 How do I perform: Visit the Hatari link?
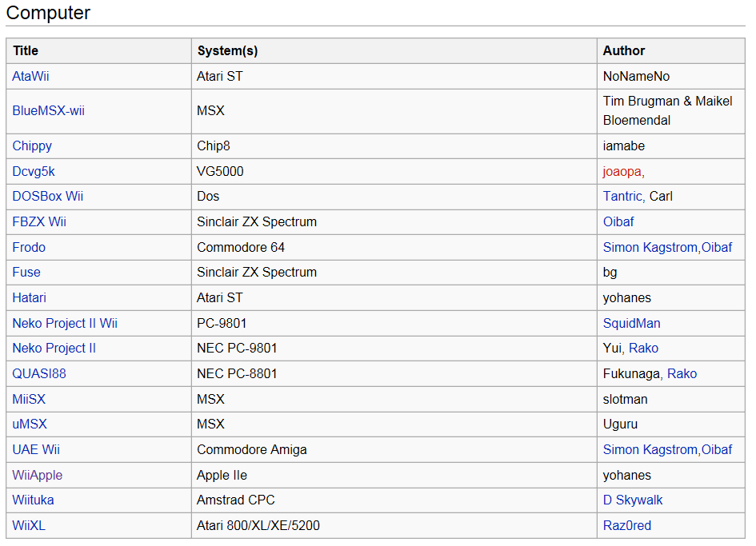(29, 298)
